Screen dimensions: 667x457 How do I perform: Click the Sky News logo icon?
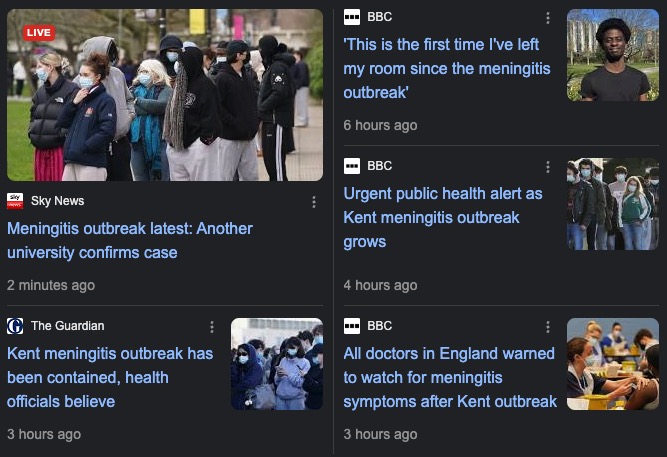tap(15, 201)
